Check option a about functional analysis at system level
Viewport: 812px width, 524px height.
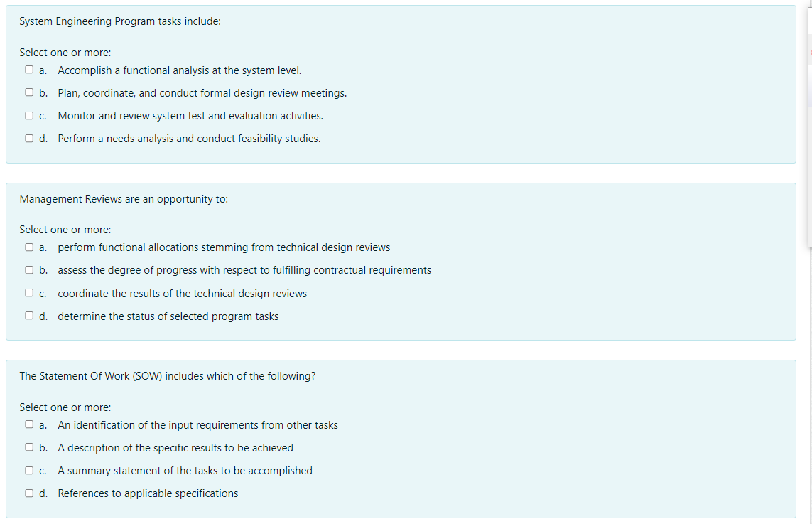click(x=28, y=69)
